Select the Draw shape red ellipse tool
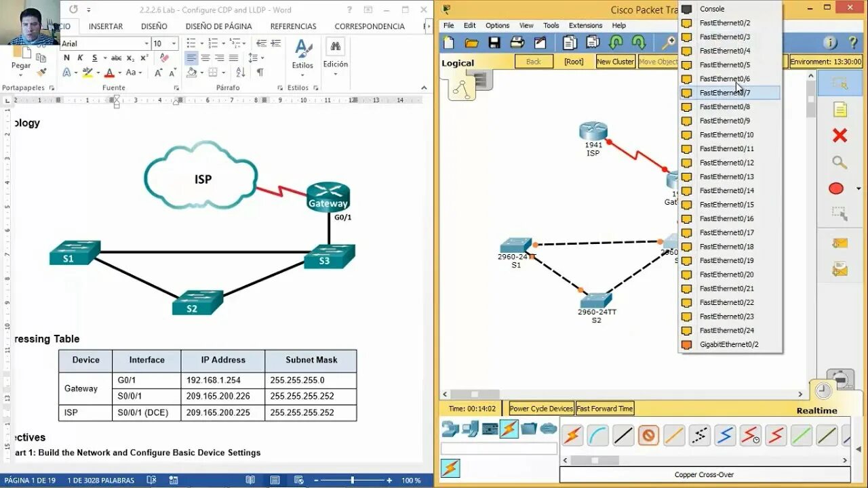 (x=836, y=188)
